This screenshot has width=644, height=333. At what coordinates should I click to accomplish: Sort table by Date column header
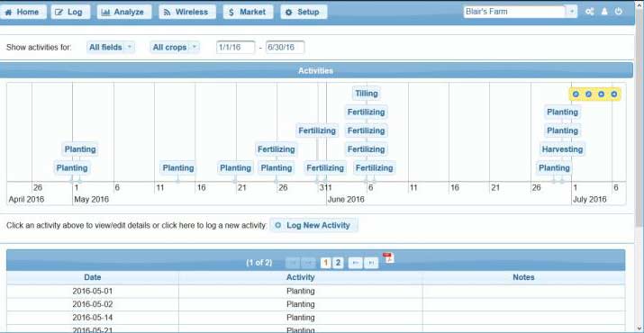pos(93,277)
